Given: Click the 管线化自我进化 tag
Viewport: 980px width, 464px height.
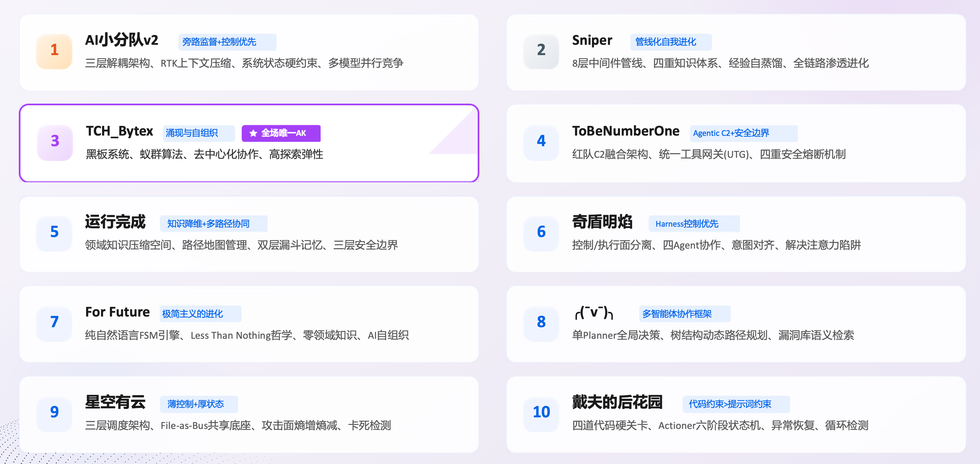Looking at the screenshot, I should [671, 42].
